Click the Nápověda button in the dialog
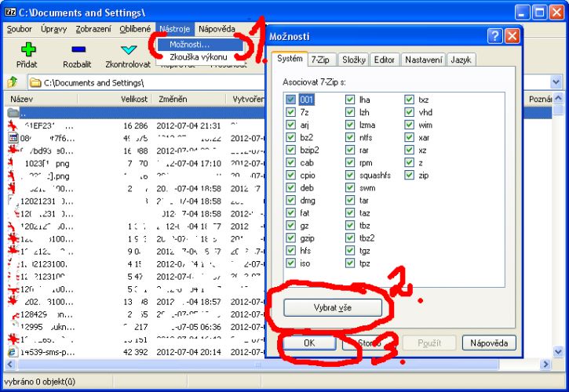This screenshot has height=392, width=569. 489,343
